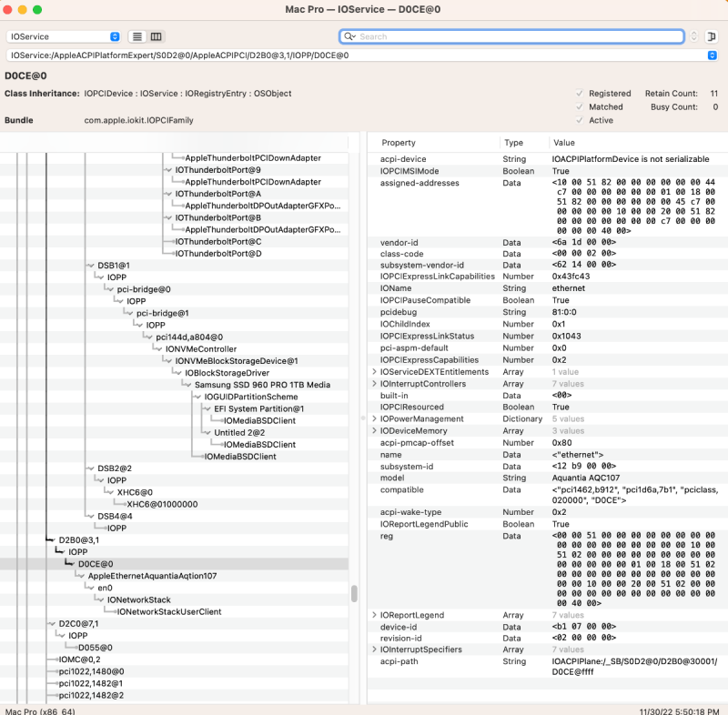
Task: Click the search options stepper
Action: 694,36
